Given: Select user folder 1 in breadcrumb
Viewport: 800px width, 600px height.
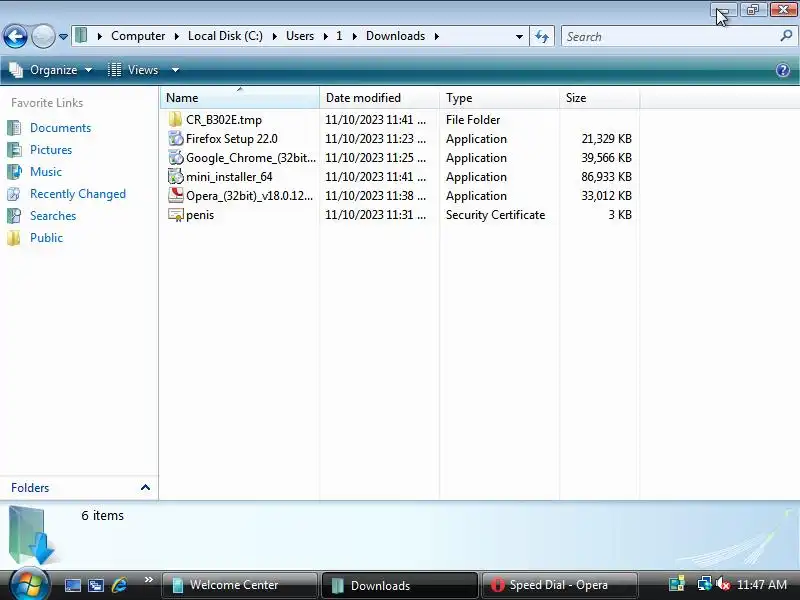Looking at the screenshot, I should [x=339, y=36].
